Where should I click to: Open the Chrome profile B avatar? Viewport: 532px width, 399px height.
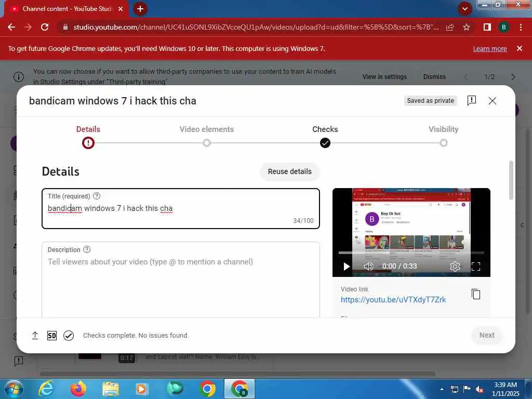coord(504,27)
